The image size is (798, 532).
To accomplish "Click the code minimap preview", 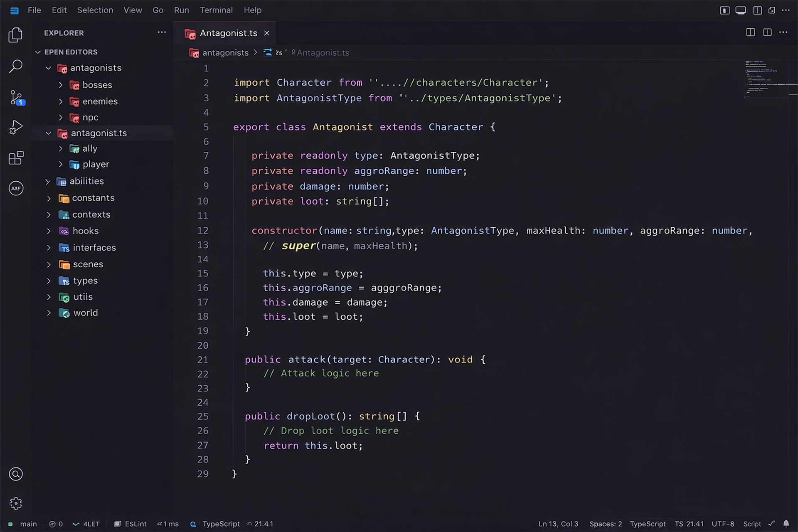I will [771, 79].
